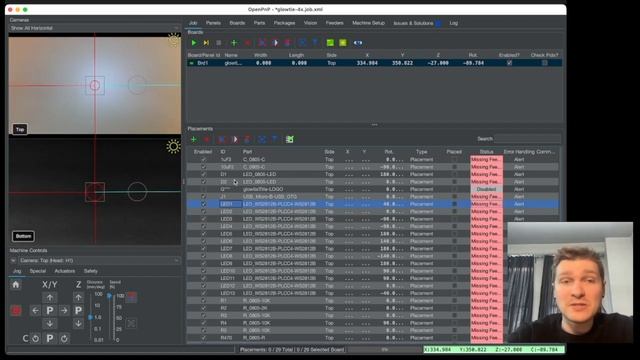Raise Z with the Z up arrow
Viewport: 640px width, 360px height.
(x=78, y=298)
